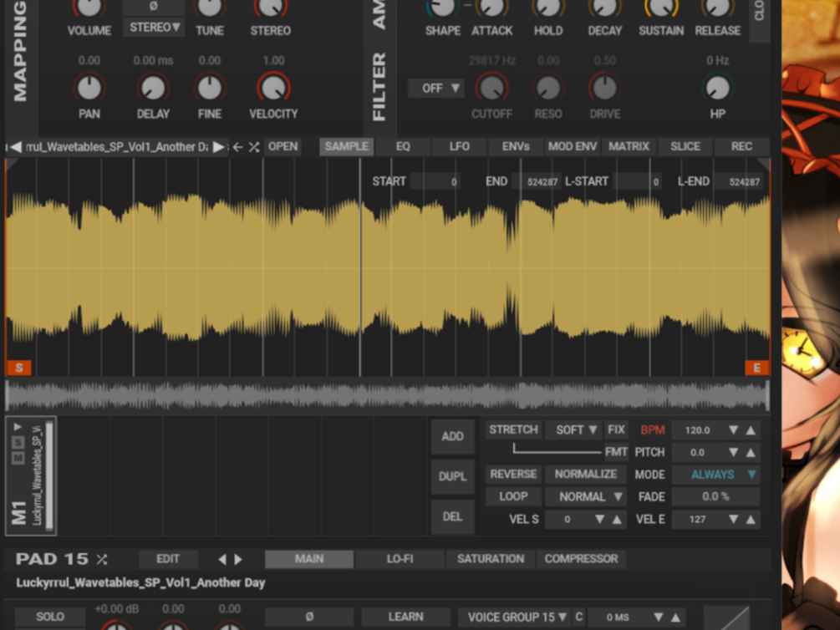Switch to the MATRIX tab
The width and height of the screenshot is (840, 630).
pyautogui.click(x=629, y=147)
